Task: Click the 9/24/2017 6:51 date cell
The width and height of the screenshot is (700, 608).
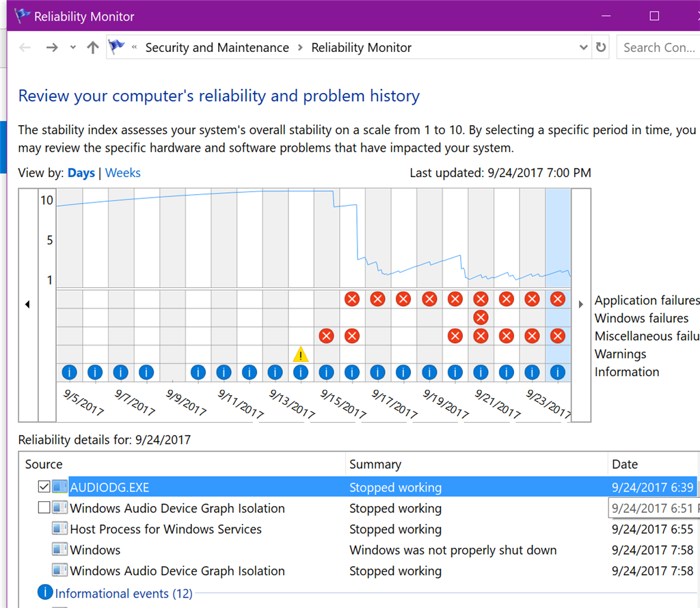Action: pos(654,508)
